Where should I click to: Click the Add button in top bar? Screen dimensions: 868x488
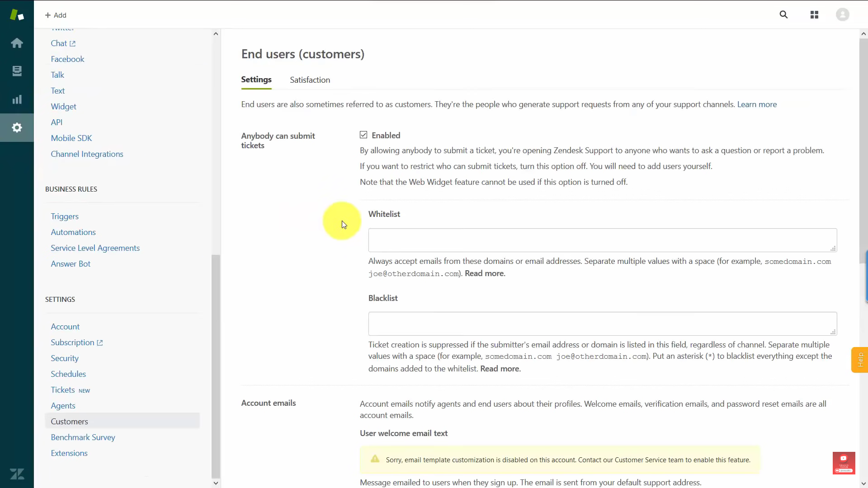coord(56,15)
